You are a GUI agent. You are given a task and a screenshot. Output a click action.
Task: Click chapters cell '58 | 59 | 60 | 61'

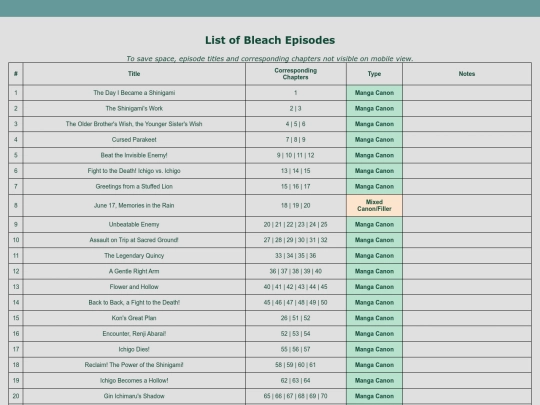(x=295, y=365)
